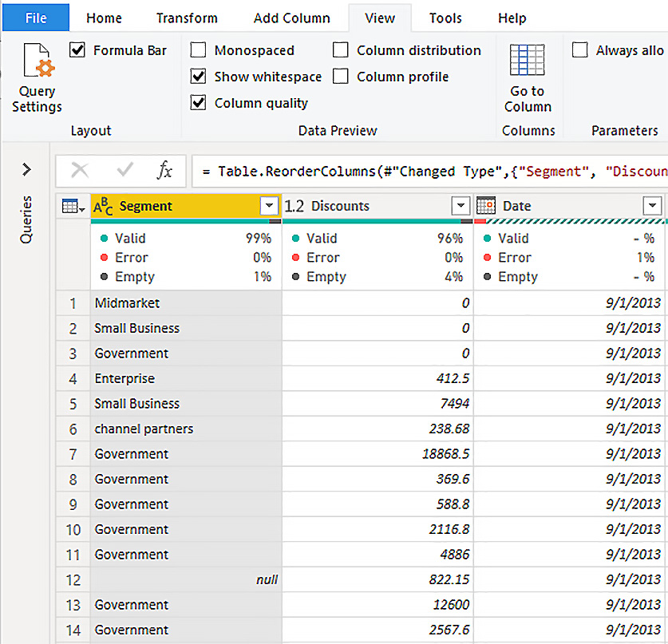Open the Discounts column filter dropdown
Image resolution: width=668 pixels, height=644 pixels.
[460, 207]
